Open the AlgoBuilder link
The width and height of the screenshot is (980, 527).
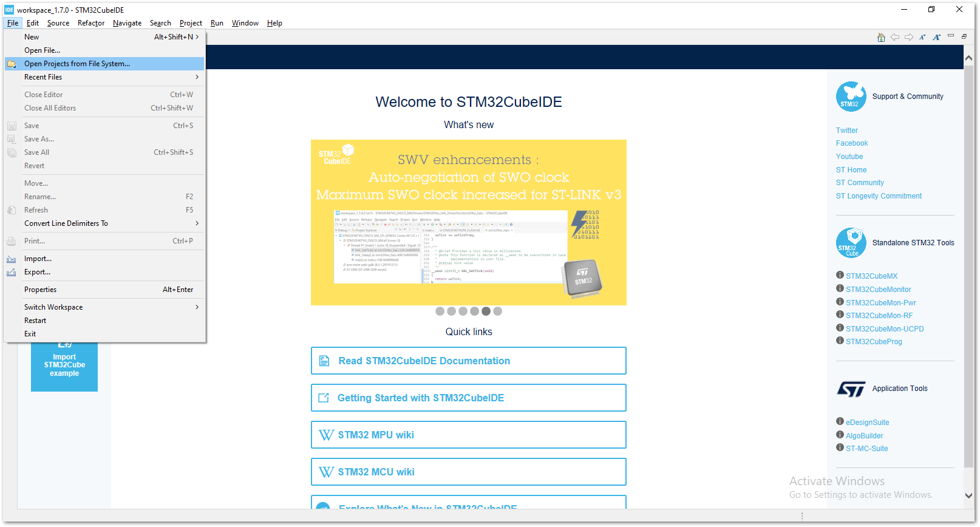(x=864, y=436)
